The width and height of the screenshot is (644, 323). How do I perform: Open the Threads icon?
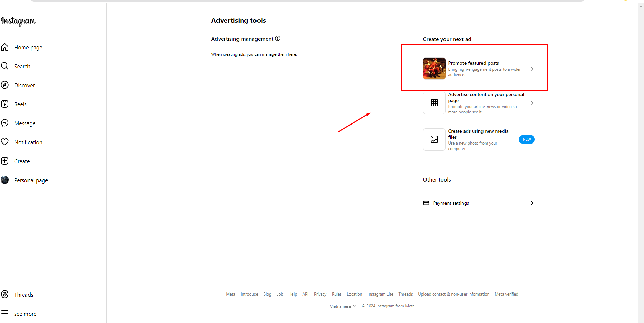[x=5, y=294]
